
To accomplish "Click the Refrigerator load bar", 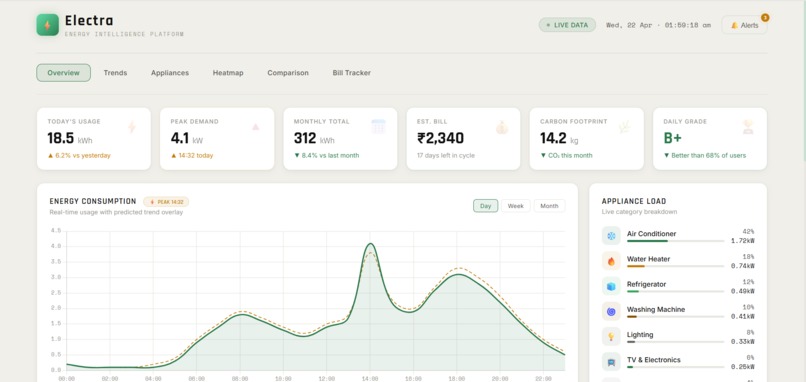I will coord(675,292).
